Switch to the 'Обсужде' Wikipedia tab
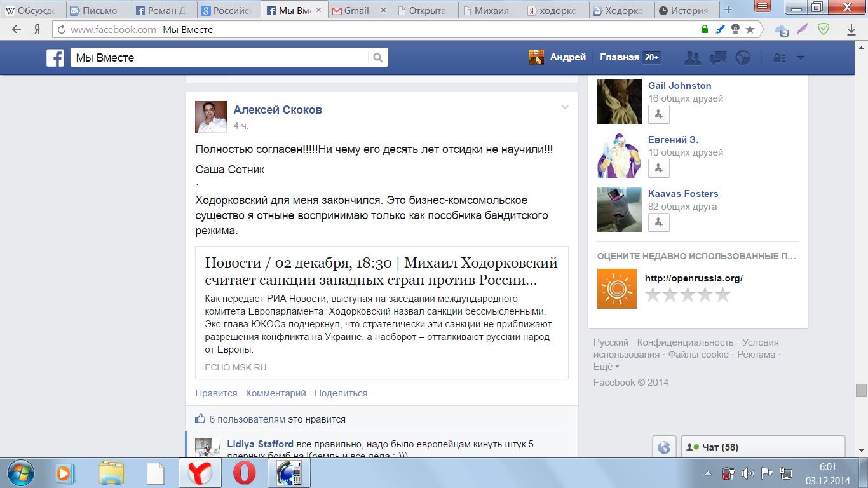This screenshot has height=488, width=868. click(x=32, y=10)
